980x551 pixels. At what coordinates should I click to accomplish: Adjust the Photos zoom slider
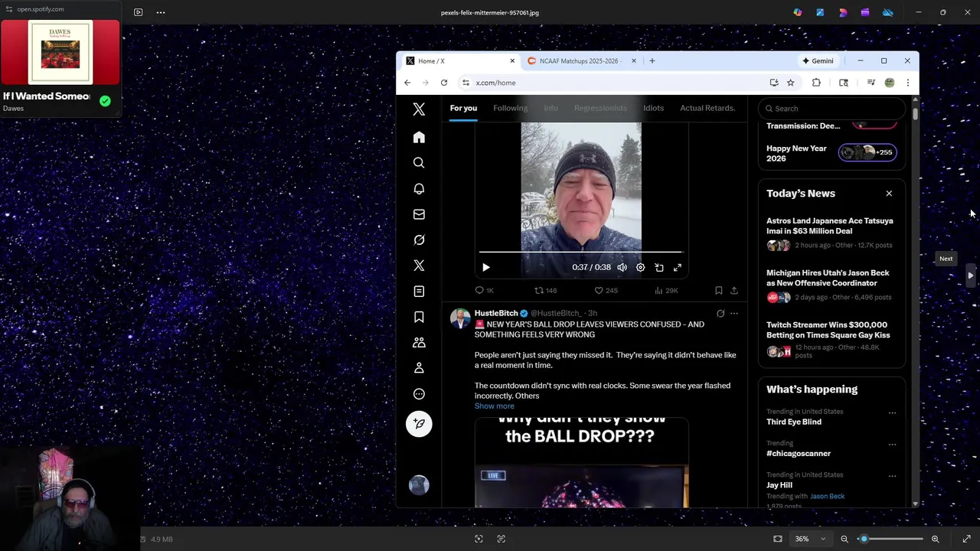(890, 539)
